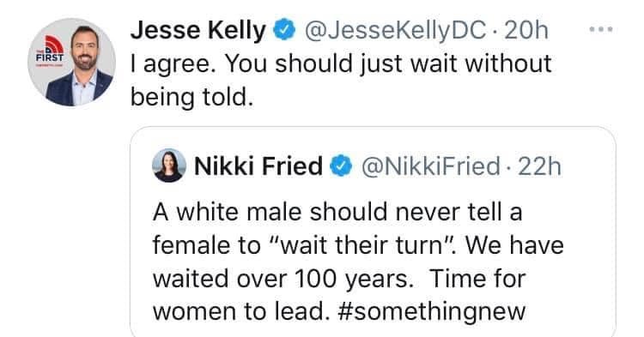This screenshot has width=644, height=337.
Task: Open Jesse Kelly's profile picture
Action: (71, 63)
